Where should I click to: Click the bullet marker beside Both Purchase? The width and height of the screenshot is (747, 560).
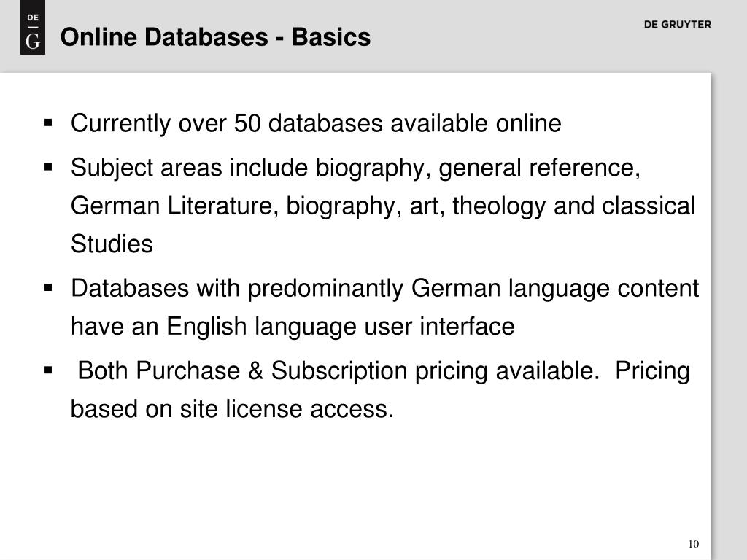tap(48, 370)
